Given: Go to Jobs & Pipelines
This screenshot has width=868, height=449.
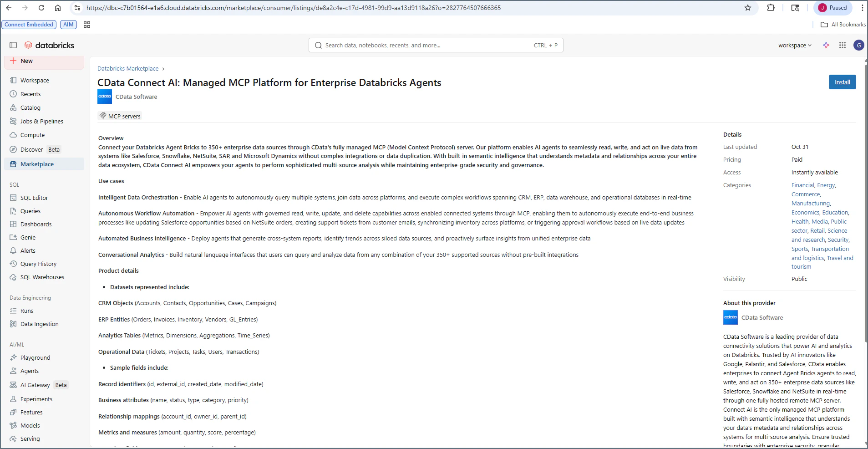Looking at the screenshot, I should coord(44,121).
